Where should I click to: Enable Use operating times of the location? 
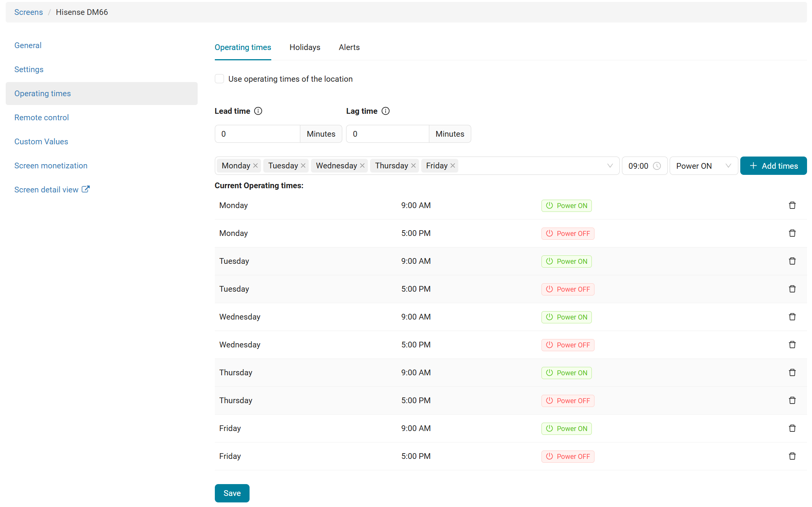(219, 79)
